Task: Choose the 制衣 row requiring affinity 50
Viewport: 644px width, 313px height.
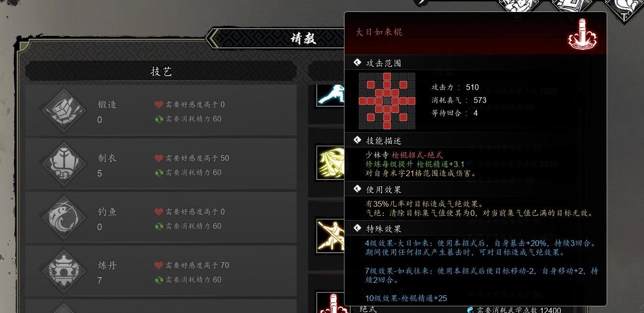Action: tap(161, 165)
